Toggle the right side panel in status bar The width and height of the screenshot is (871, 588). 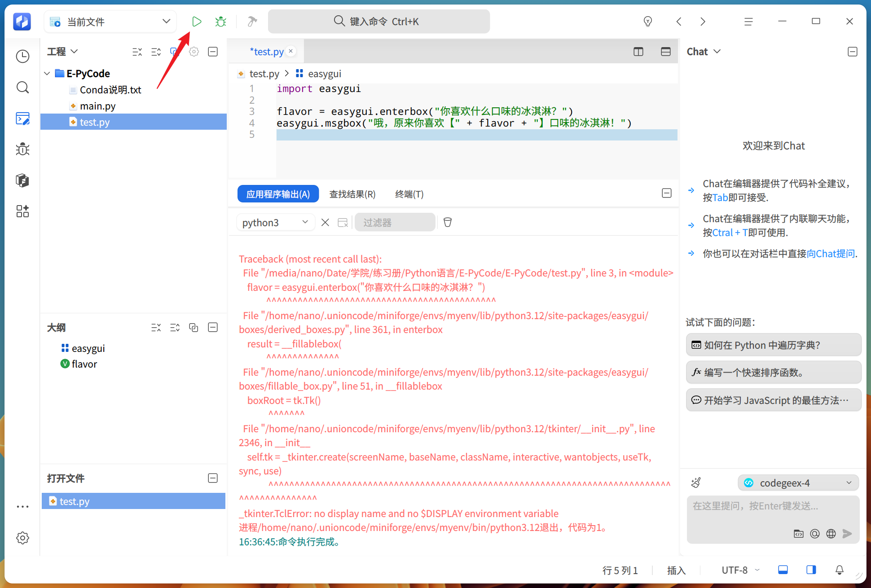[811, 570]
